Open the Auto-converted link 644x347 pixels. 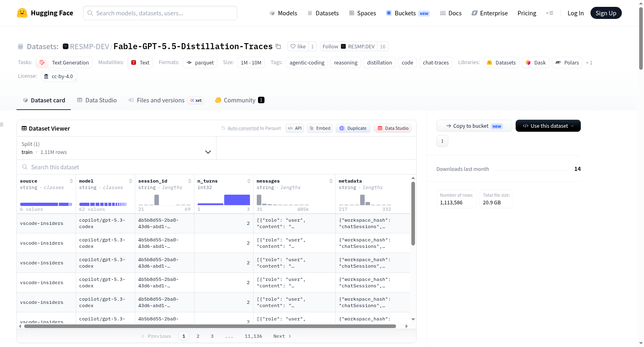pos(243,128)
